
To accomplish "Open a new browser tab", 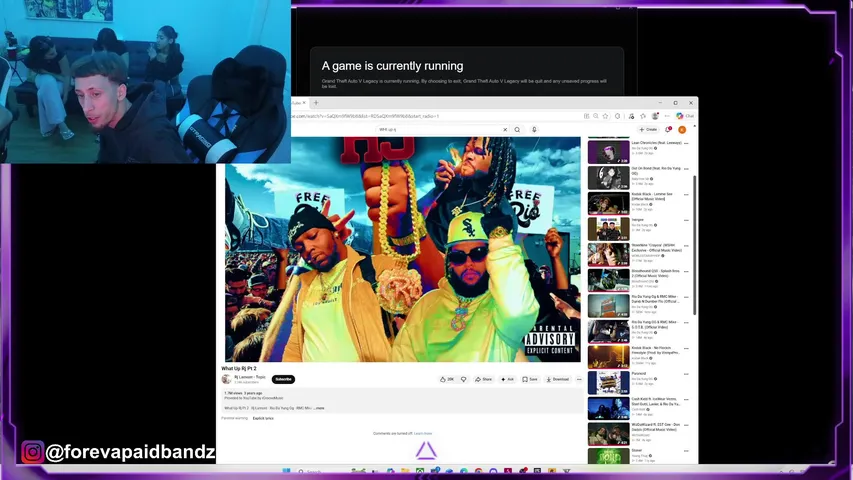I will (x=316, y=102).
